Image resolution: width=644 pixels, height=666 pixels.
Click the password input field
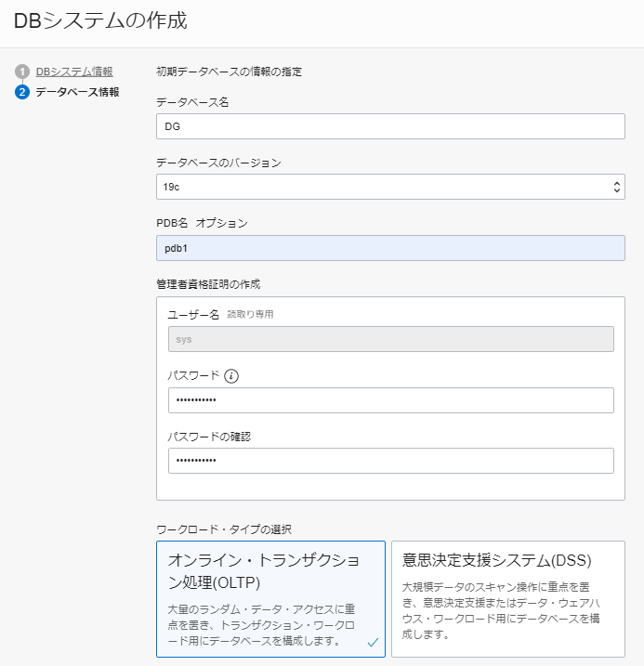point(390,400)
